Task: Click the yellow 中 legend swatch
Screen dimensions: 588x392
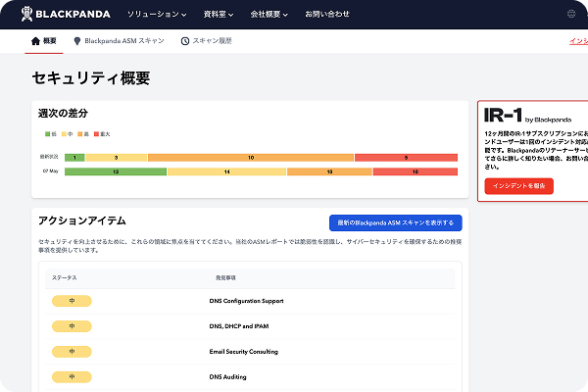Action: coord(64,134)
